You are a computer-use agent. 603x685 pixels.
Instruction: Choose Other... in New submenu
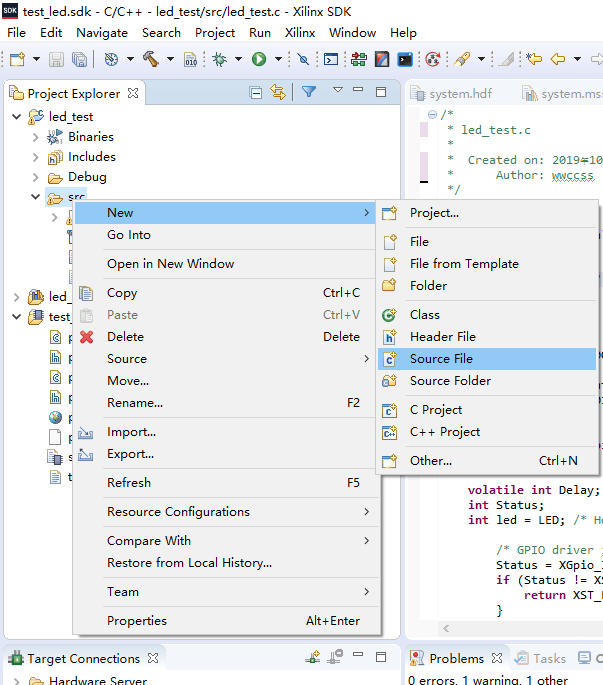[x=487, y=461]
